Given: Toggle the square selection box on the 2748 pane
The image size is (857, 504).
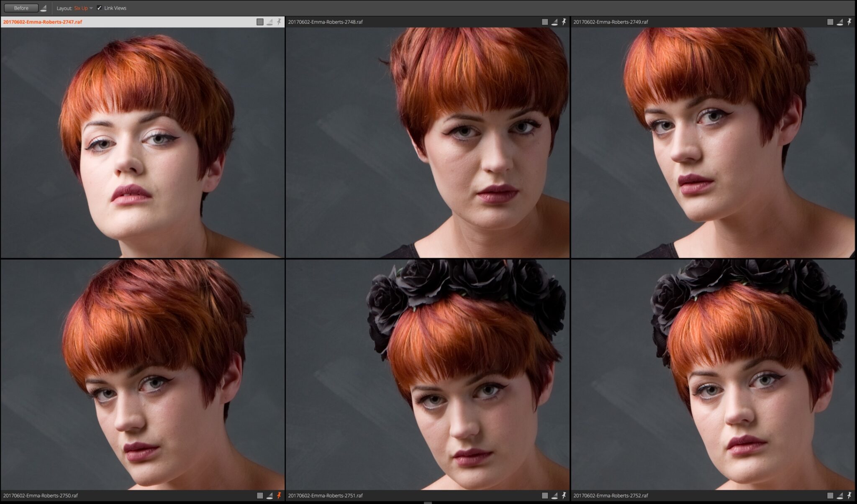Looking at the screenshot, I should tap(545, 22).
